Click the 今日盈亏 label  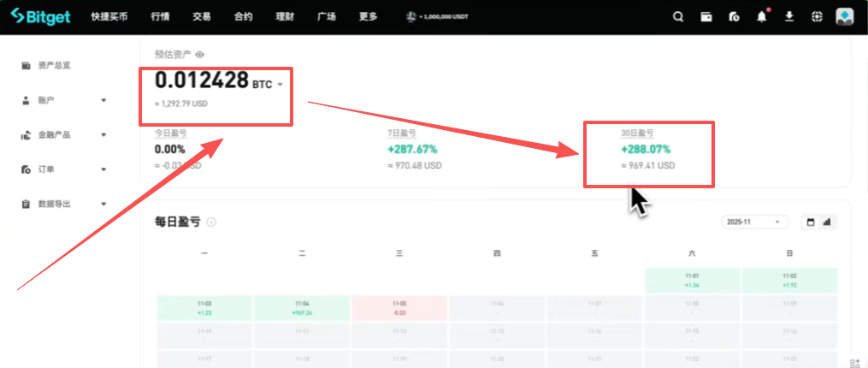tap(170, 134)
